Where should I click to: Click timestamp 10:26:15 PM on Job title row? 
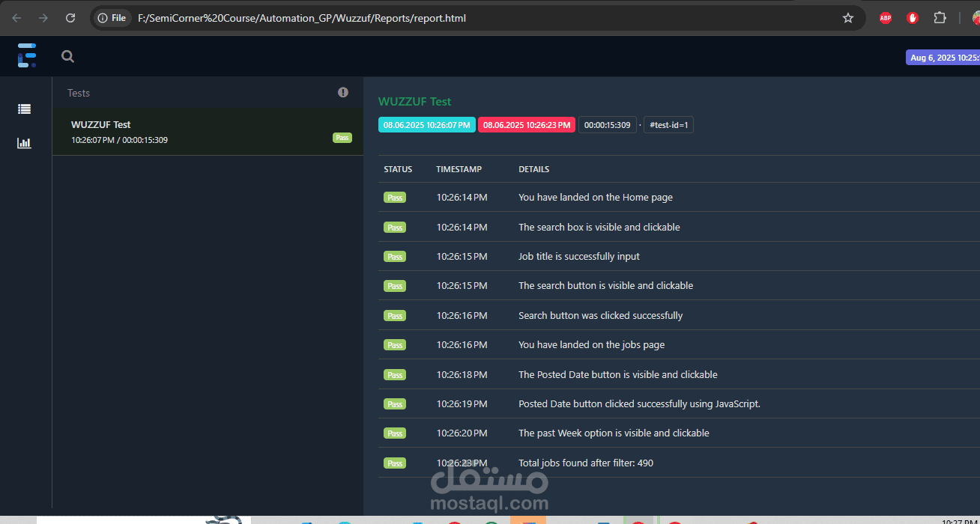click(x=462, y=256)
